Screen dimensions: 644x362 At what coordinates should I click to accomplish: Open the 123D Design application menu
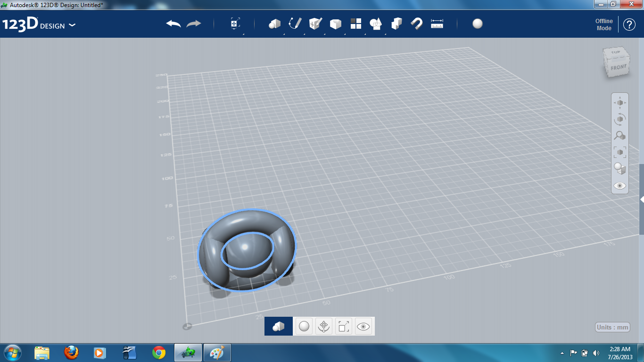point(39,25)
